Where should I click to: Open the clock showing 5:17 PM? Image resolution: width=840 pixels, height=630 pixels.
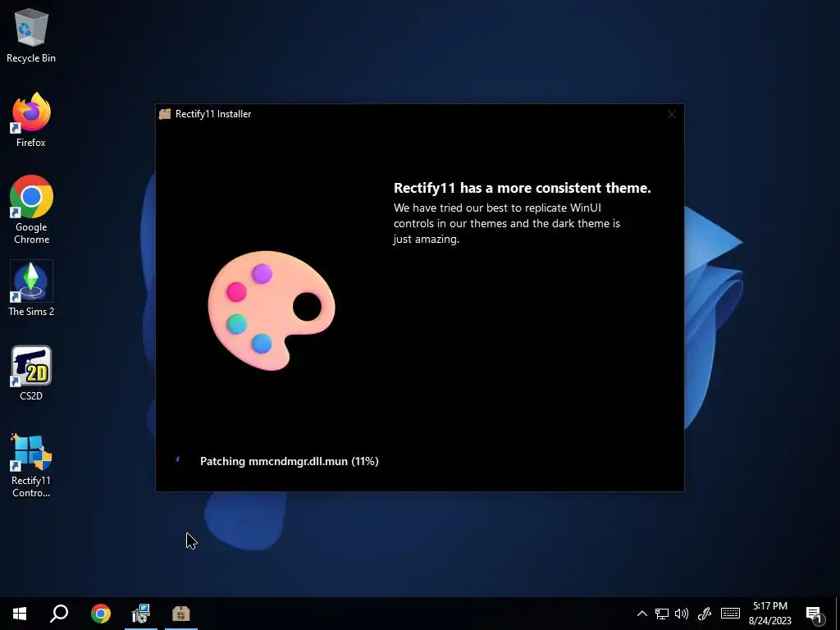click(x=769, y=614)
